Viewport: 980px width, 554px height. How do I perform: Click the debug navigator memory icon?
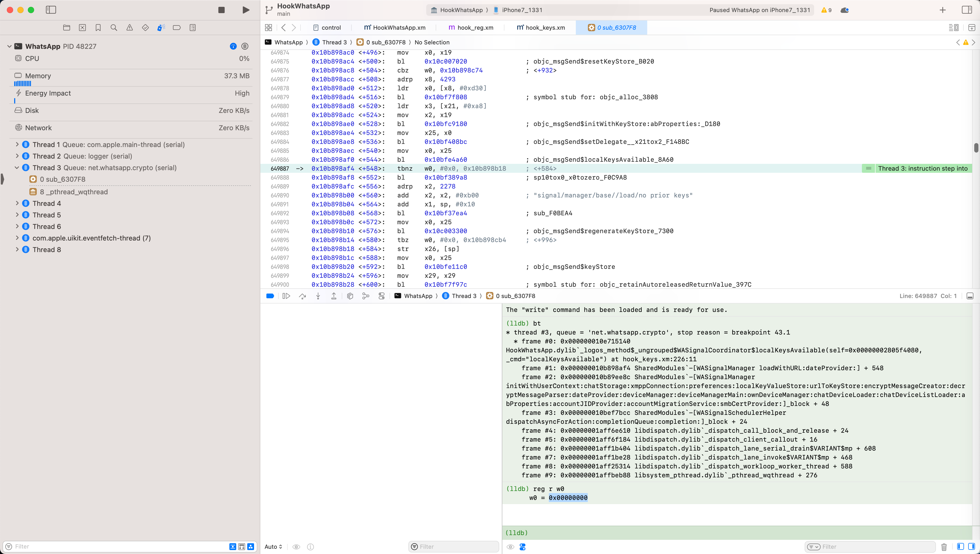[18, 75]
